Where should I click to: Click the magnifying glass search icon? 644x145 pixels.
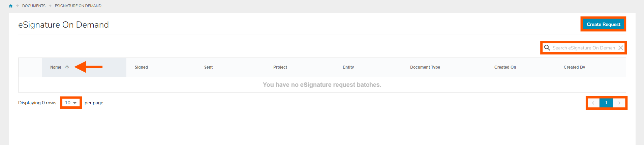pyautogui.click(x=547, y=48)
